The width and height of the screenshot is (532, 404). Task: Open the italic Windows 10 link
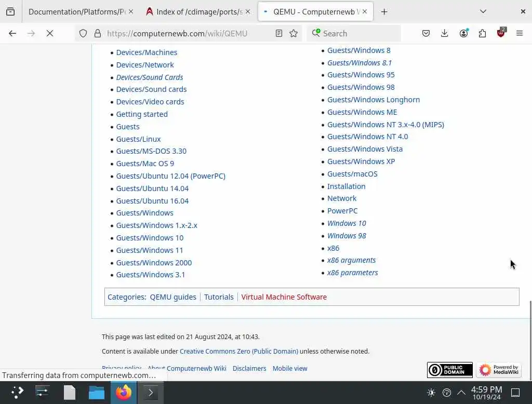347,223
